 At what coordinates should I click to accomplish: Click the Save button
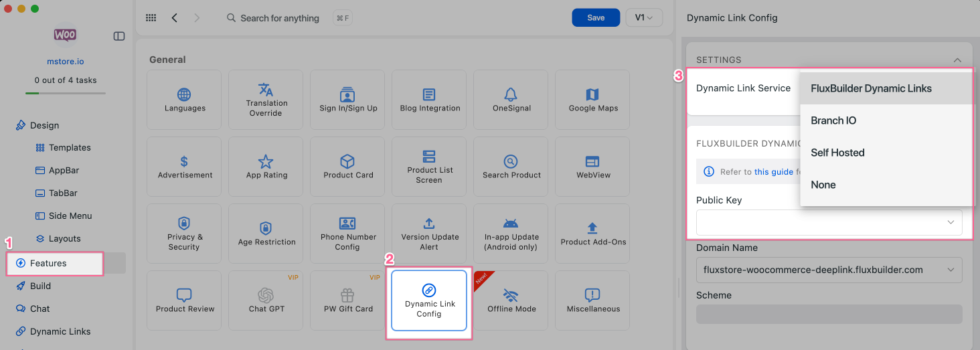(596, 18)
